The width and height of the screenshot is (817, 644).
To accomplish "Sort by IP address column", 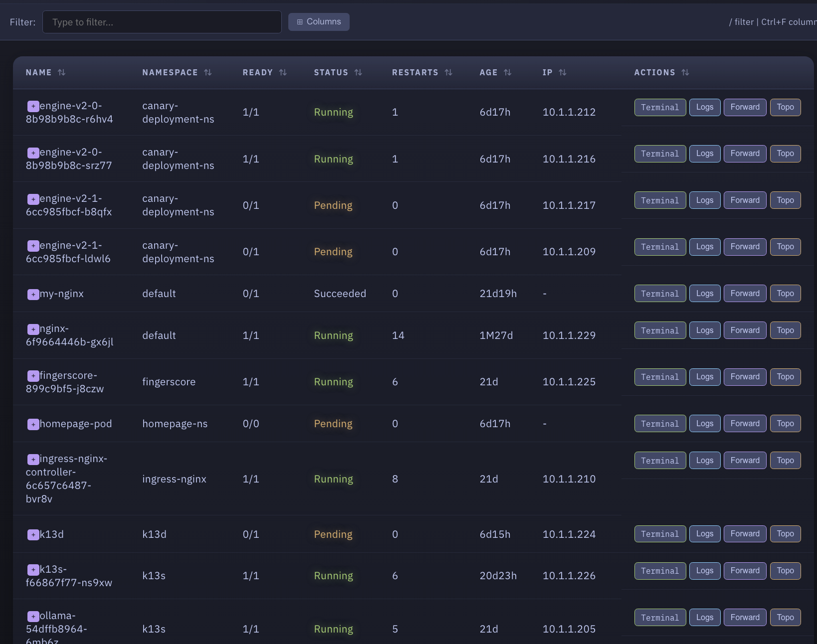I will click(x=562, y=73).
